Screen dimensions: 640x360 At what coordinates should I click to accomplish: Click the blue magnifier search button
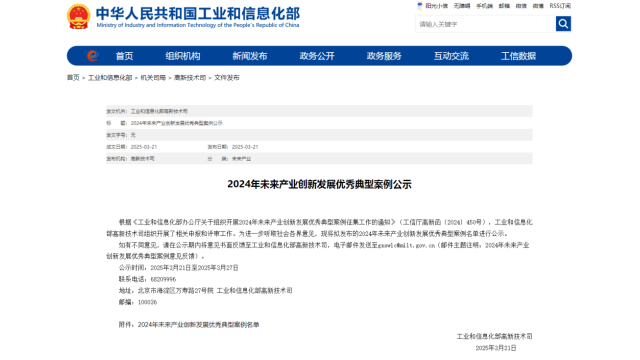pyautogui.click(x=563, y=24)
